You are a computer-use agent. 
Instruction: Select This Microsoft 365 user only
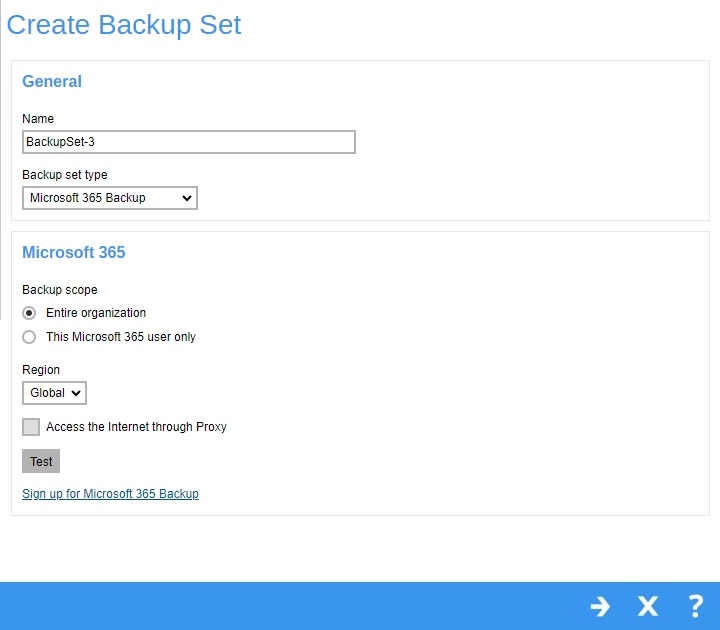pos(29,337)
